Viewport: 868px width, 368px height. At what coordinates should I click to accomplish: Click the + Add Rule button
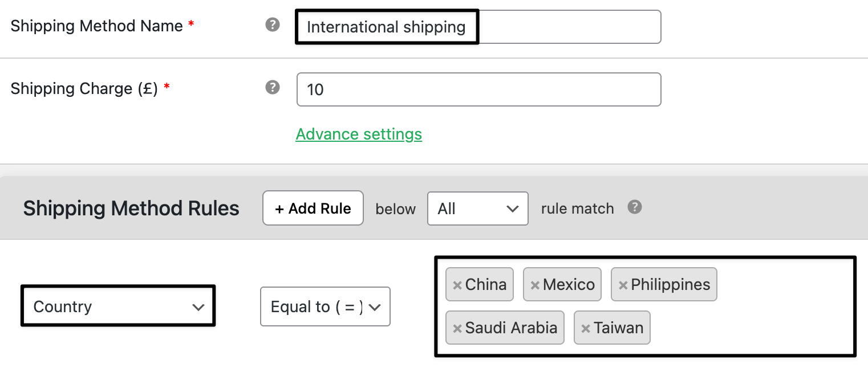[313, 208]
